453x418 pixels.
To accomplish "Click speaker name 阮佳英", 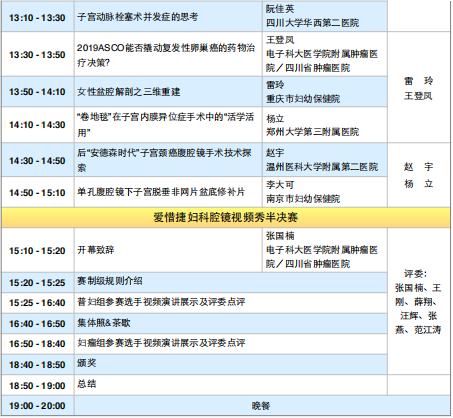I will pyautogui.click(x=280, y=9).
